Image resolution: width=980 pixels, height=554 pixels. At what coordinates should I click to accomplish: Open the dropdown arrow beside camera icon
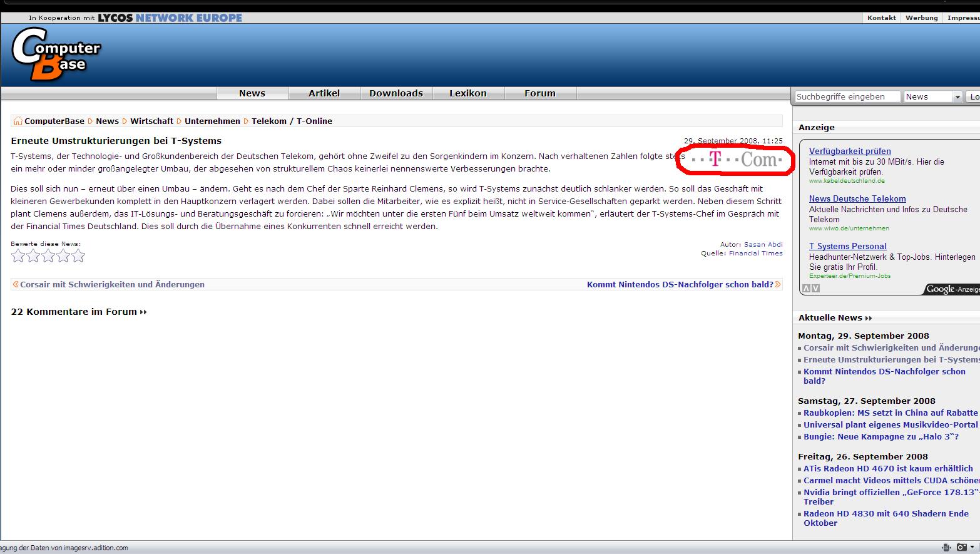pos(972,547)
